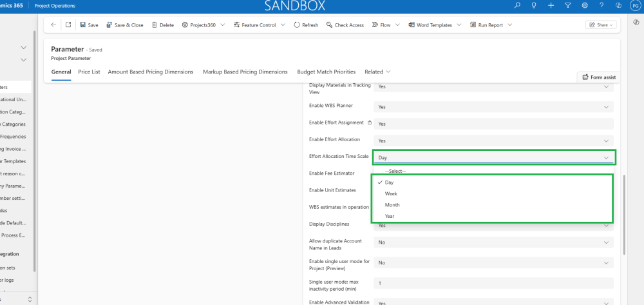644x305 pixels.
Task: Open Budget Match Priorities tab
Action: (326, 72)
